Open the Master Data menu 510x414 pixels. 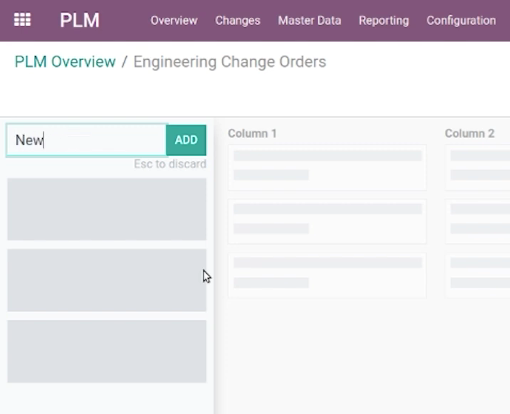point(310,20)
